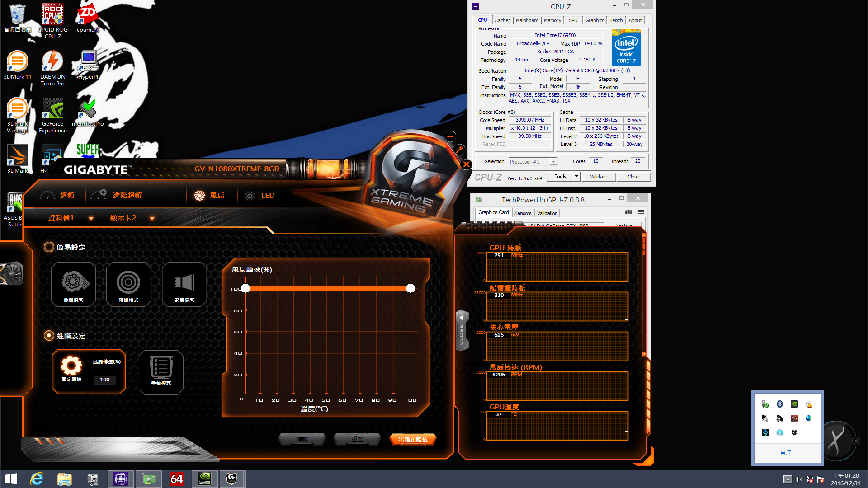
Task: Click the volume speaker tray icon
Action: click(799, 479)
